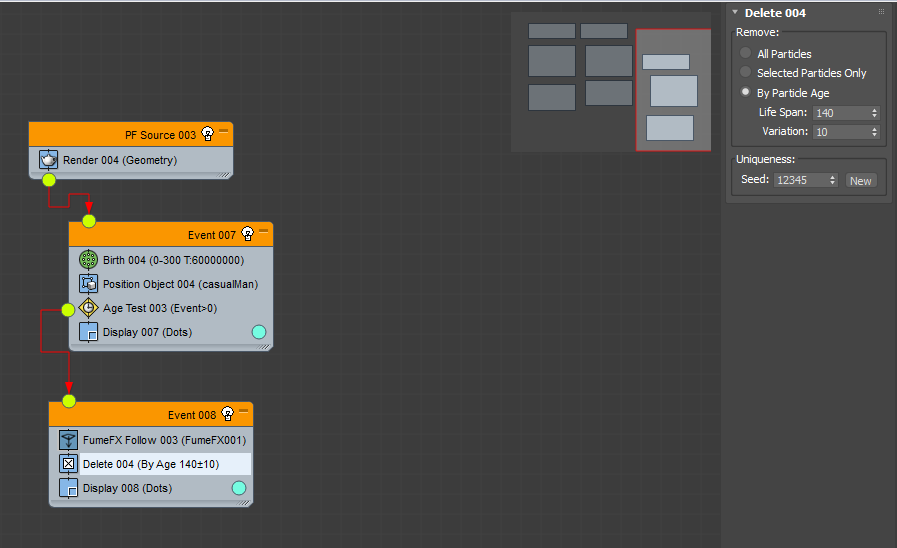The height and width of the screenshot is (548, 897).
Task: Click the Birth 004 operator icon
Action: tap(88, 260)
